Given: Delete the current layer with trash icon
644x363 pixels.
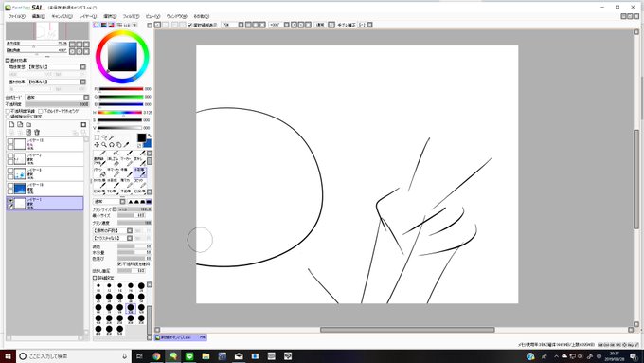Looking at the screenshot, I should (37, 132).
